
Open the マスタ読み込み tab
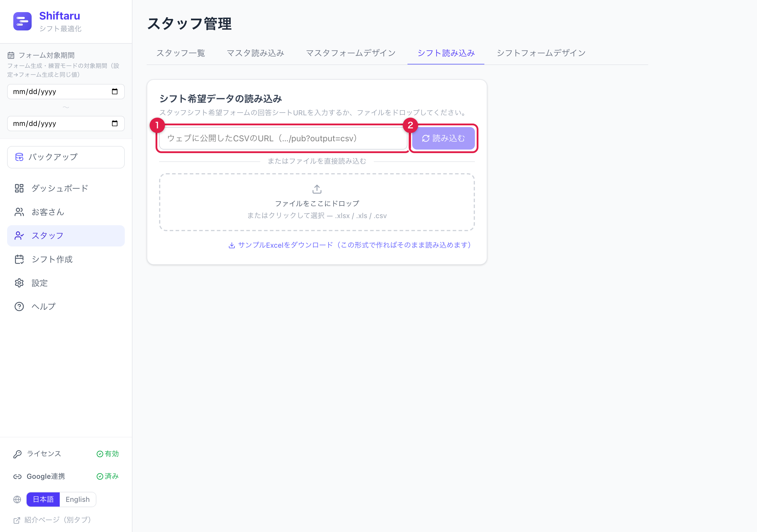[x=255, y=53]
